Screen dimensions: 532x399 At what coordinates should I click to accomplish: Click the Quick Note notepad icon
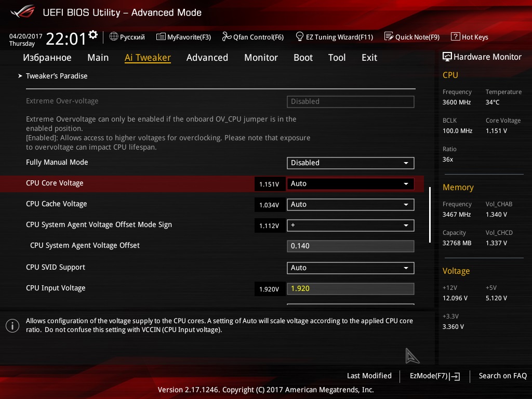tap(389, 36)
